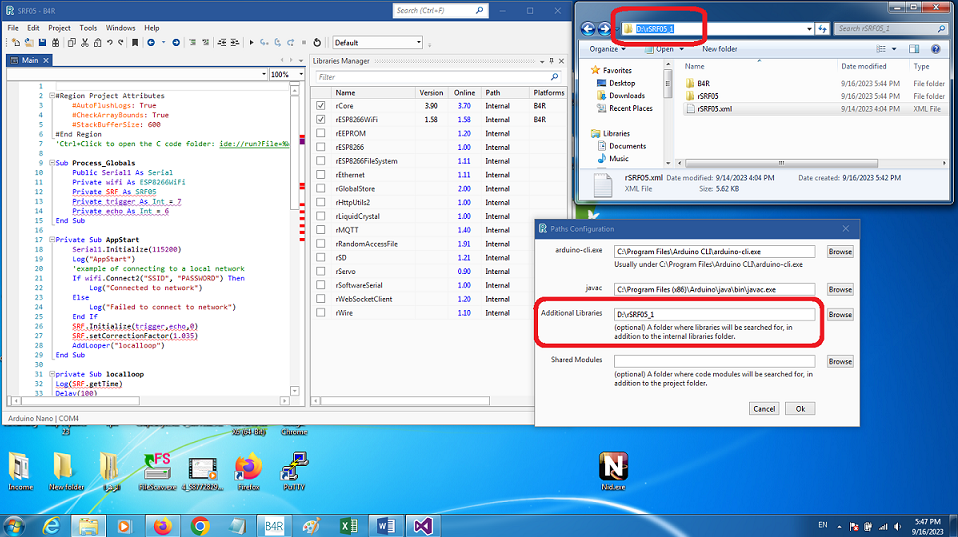Go forward in the Explorer window

pyautogui.click(x=604, y=29)
